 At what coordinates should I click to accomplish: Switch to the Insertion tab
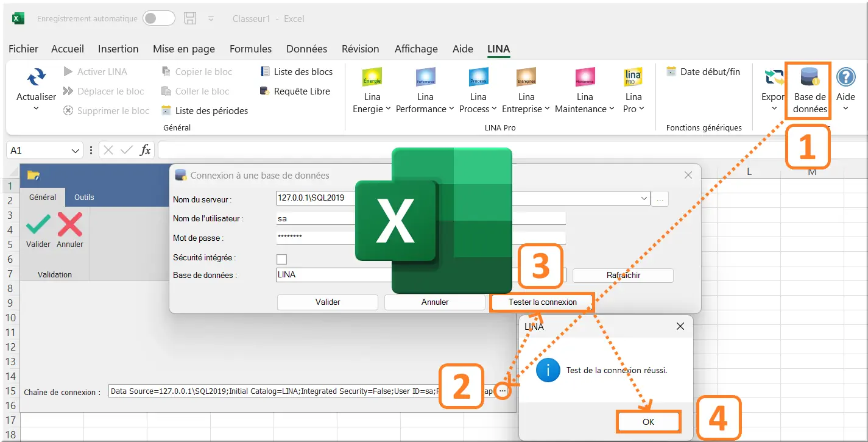pos(118,49)
